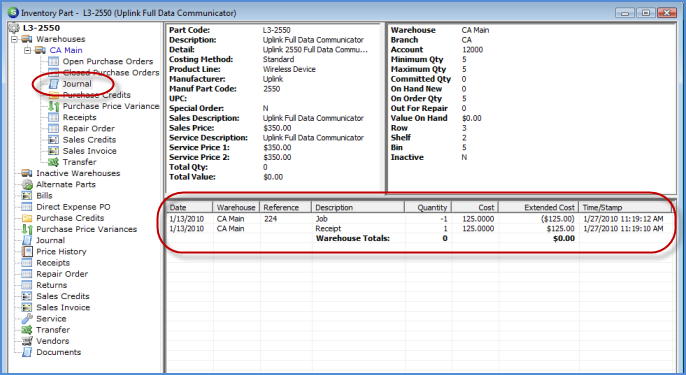
Task: Sort by the Quantity column header
Action: coord(428,207)
